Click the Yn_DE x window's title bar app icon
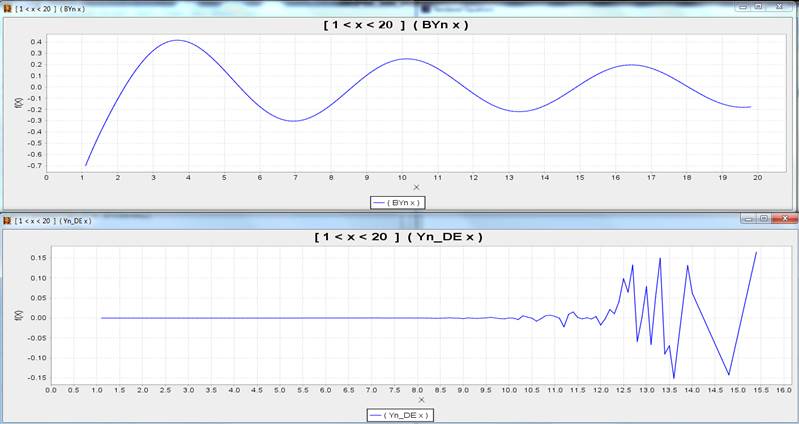Screen dimensions: 799x424 7,221
